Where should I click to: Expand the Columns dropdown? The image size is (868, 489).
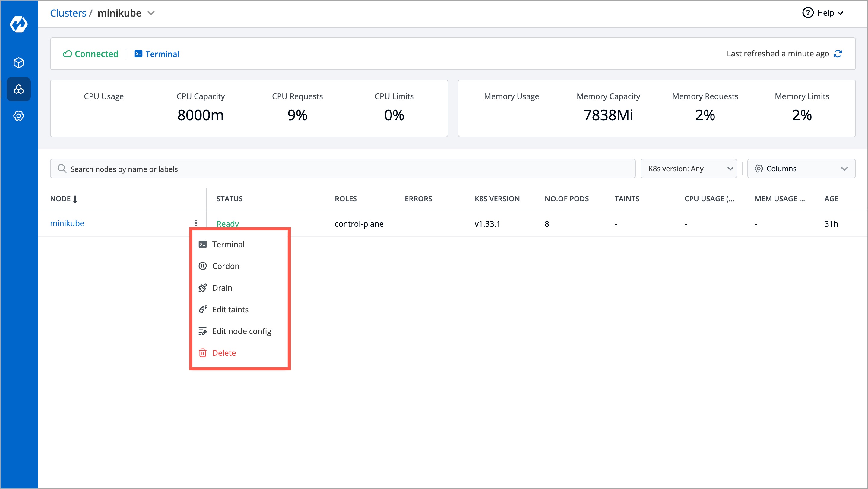(801, 169)
